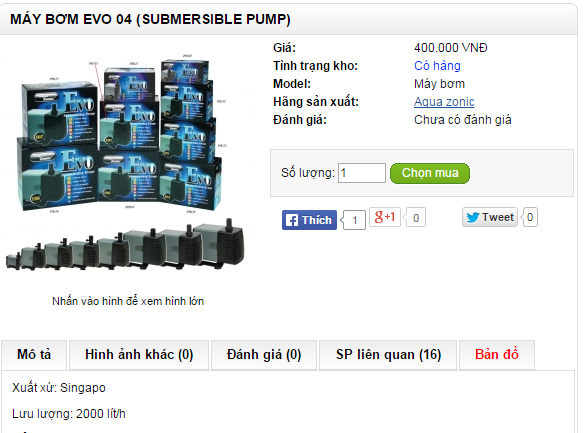Click the Google +1 button
Viewport: 584px width, 433px height.
coord(385,217)
